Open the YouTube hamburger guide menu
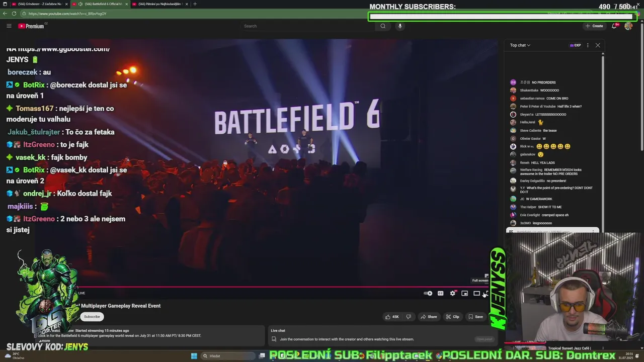644x362 pixels. pyautogui.click(x=9, y=26)
